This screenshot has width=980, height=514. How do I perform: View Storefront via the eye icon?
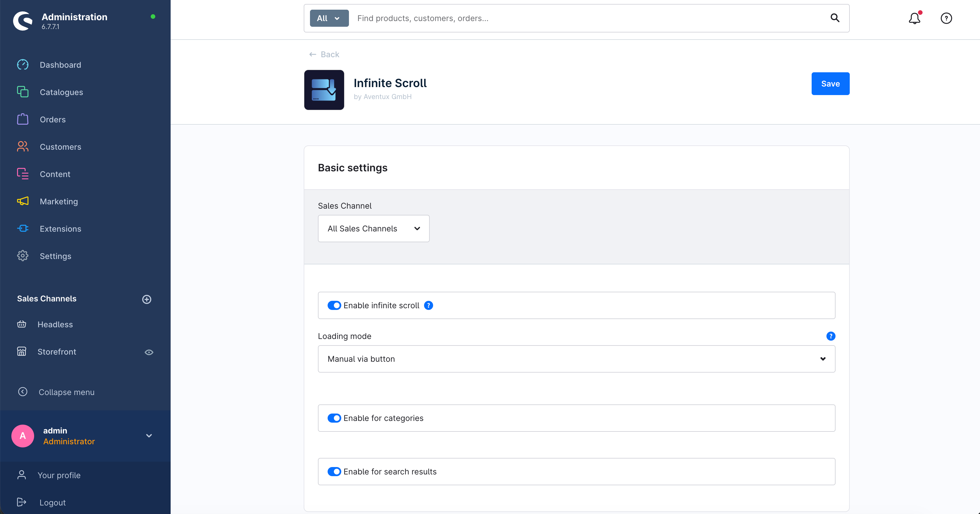pos(149,352)
